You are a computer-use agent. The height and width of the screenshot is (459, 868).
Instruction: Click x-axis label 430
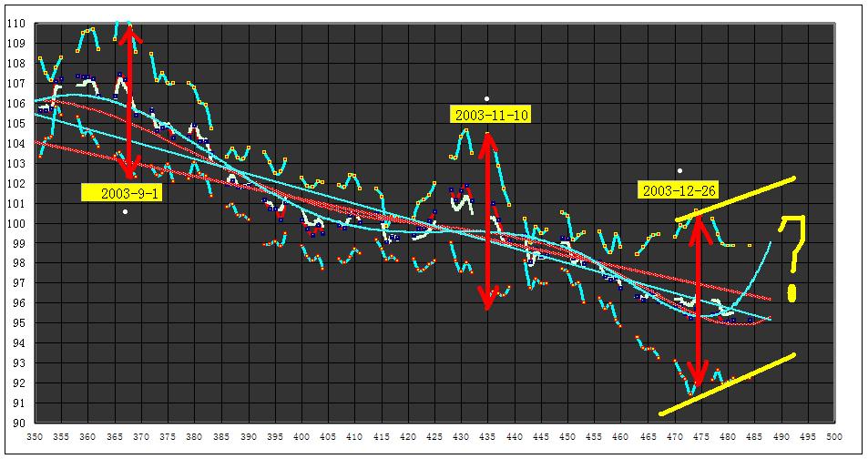click(x=461, y=437)
